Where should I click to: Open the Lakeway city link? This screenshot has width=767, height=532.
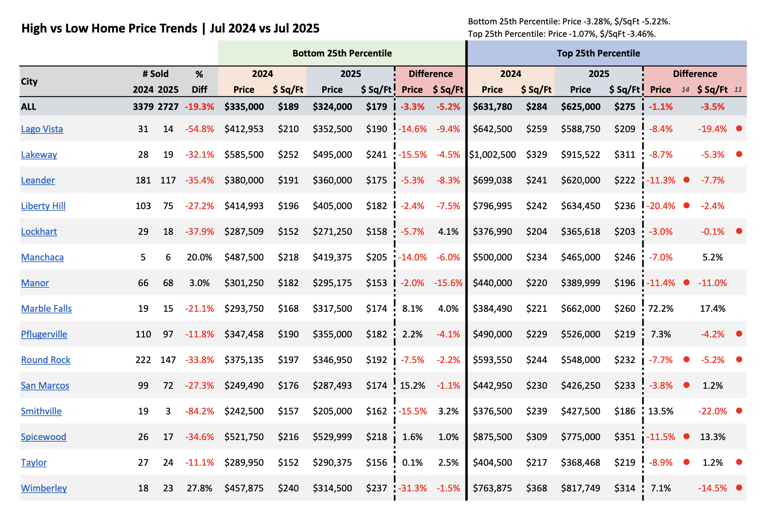[x=39, y=154]
